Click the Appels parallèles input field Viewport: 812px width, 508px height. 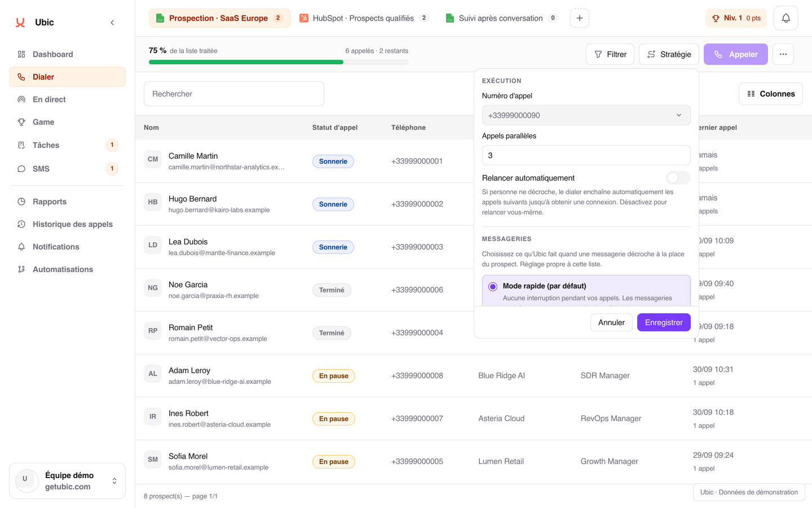pos(586,155)
